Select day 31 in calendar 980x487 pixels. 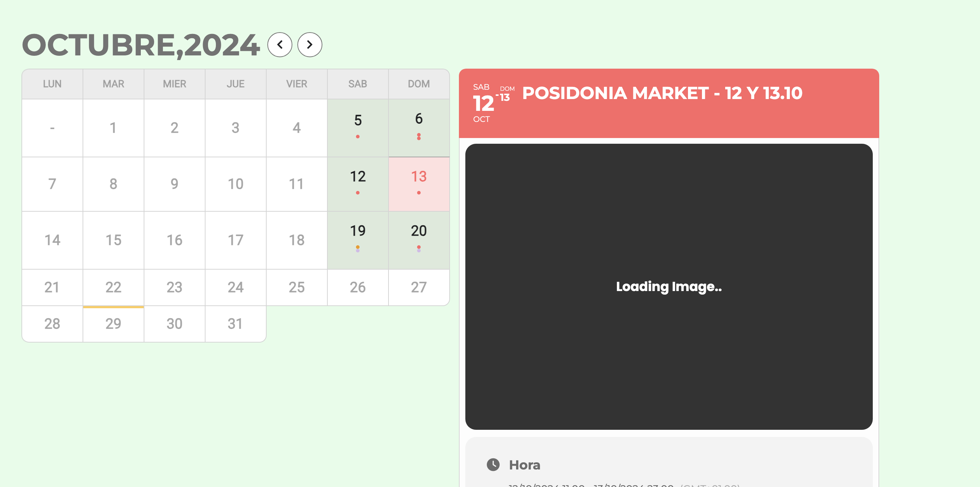click(236, 324)
